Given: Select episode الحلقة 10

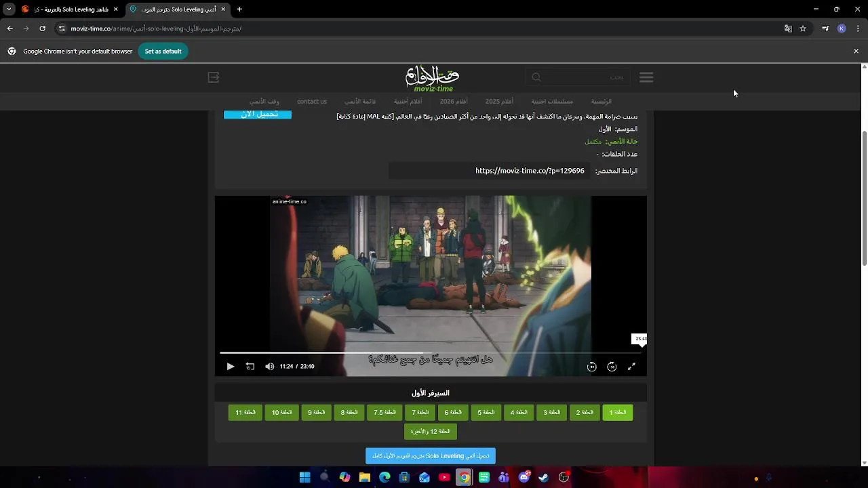Looking at the screenshot, I should pos(281,412).
